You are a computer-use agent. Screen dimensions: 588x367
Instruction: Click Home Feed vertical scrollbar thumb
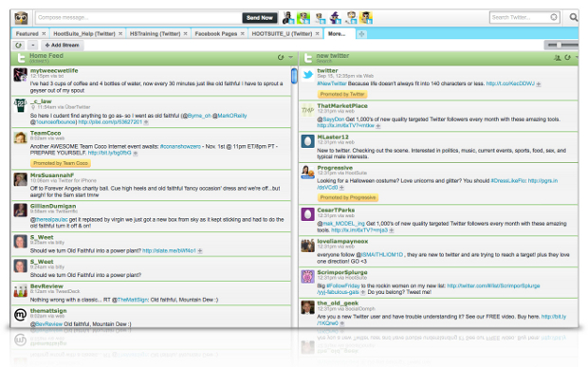294,76
